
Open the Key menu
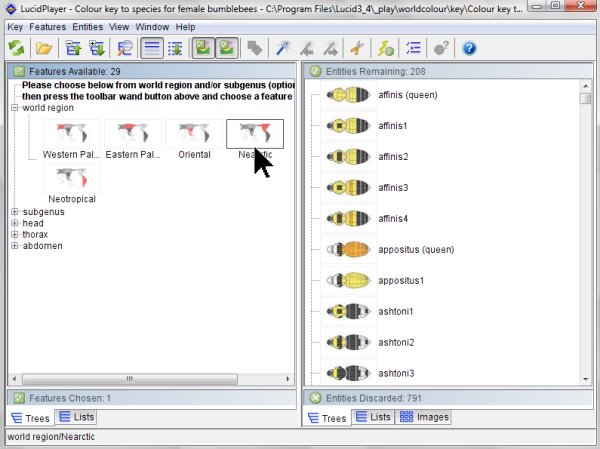(x=15, y=27)
